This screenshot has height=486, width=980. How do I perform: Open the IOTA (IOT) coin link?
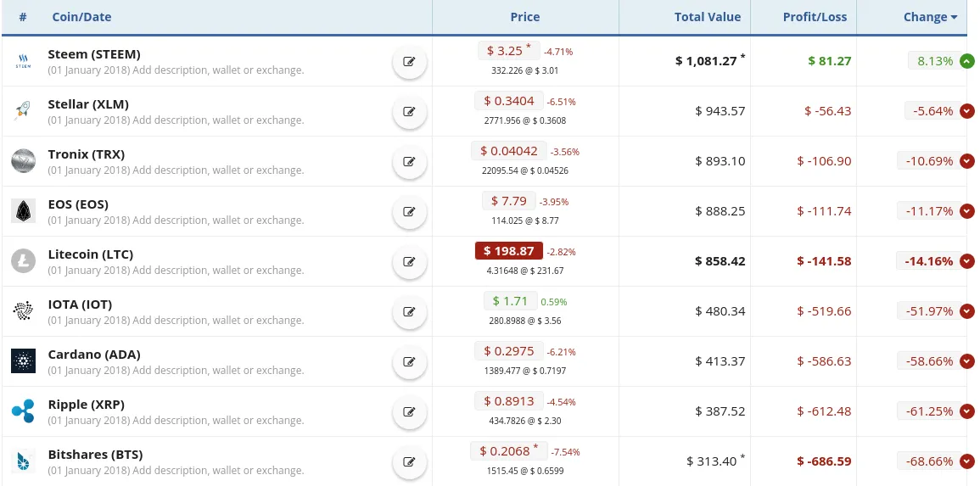[x=80, y=304]
